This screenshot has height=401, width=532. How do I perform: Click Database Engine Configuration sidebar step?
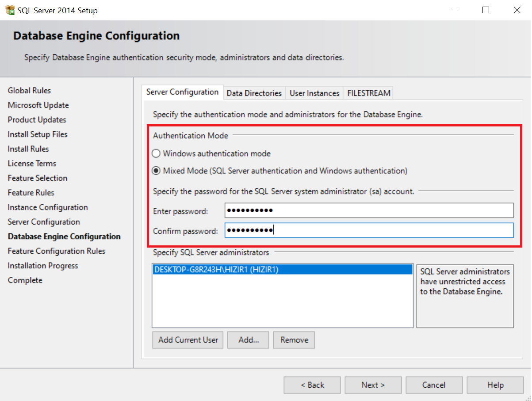click(x=64, y=237)
